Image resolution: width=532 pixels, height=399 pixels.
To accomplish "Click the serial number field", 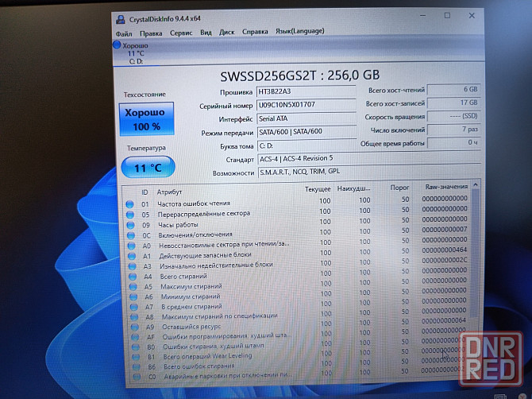I will (x=306, y=105).
